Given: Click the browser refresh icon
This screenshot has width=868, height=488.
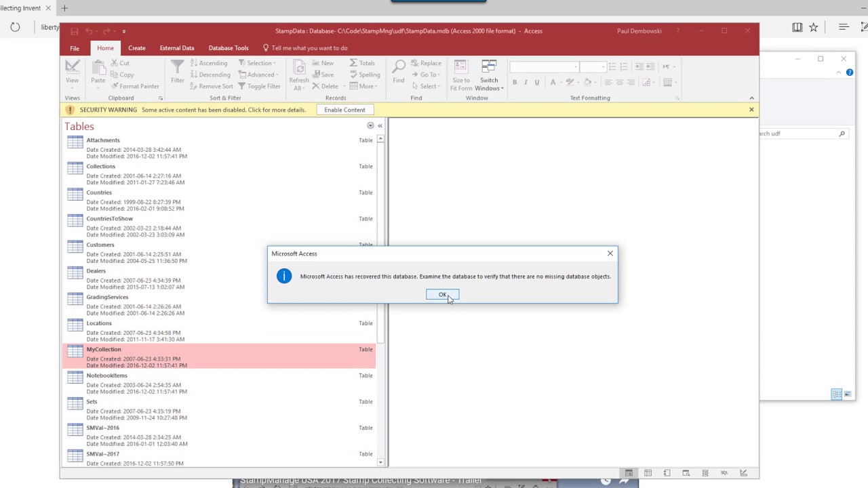Looking at the screenshot, I should (x=15, y=27).
